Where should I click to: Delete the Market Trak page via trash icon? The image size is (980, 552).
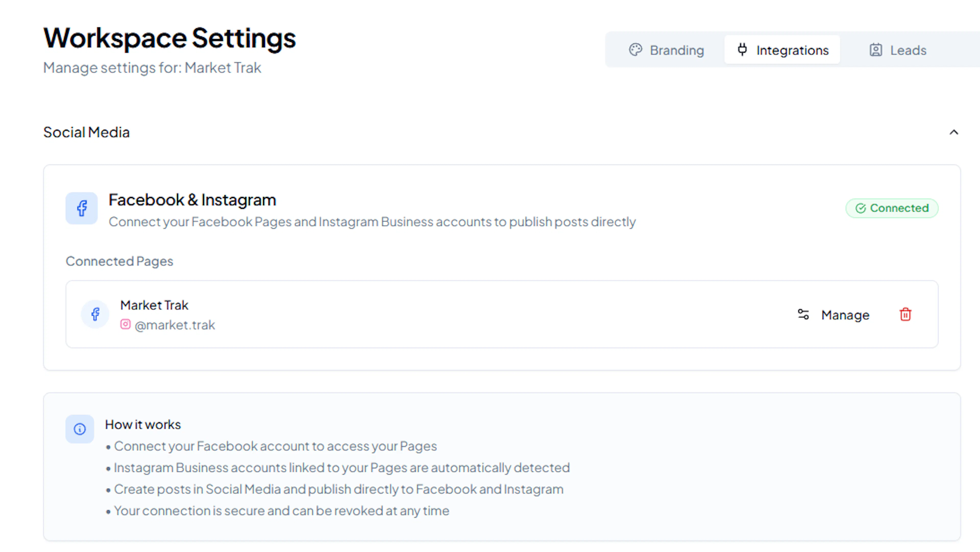coord(905,314)
